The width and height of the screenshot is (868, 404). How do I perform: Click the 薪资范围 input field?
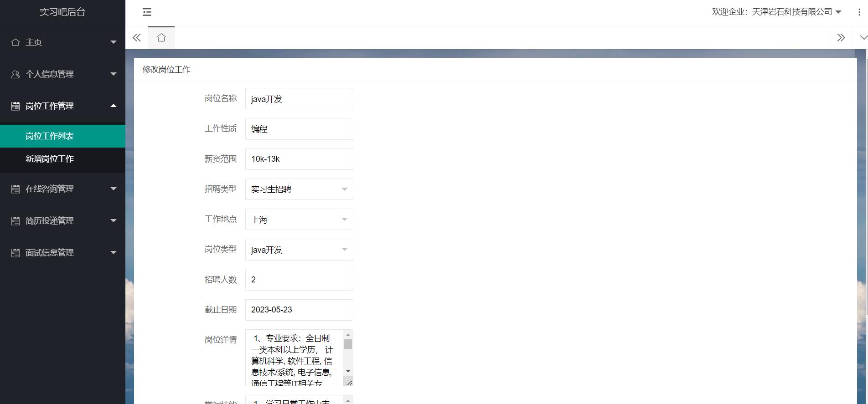(299, 159)
